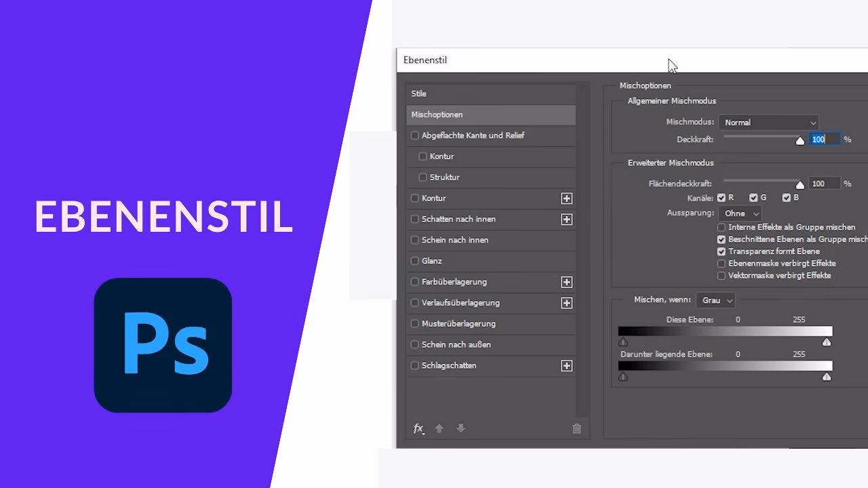This screenshot has height=488, width=868.
Task: Click the plus icon beside Verlaufsüberlagerung
Action: [x=567, y=303]
